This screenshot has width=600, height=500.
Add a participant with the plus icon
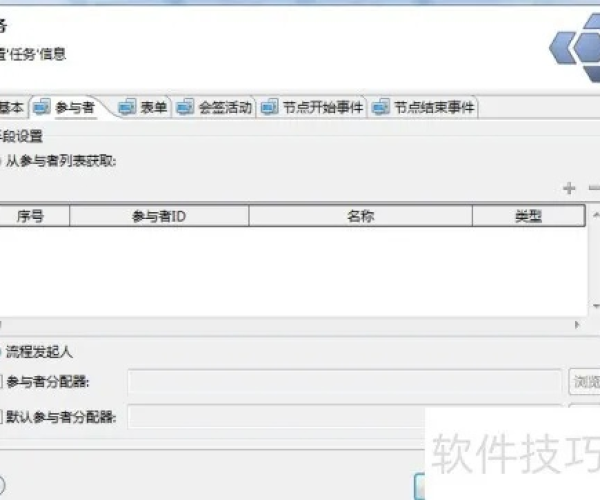point(569,188)
